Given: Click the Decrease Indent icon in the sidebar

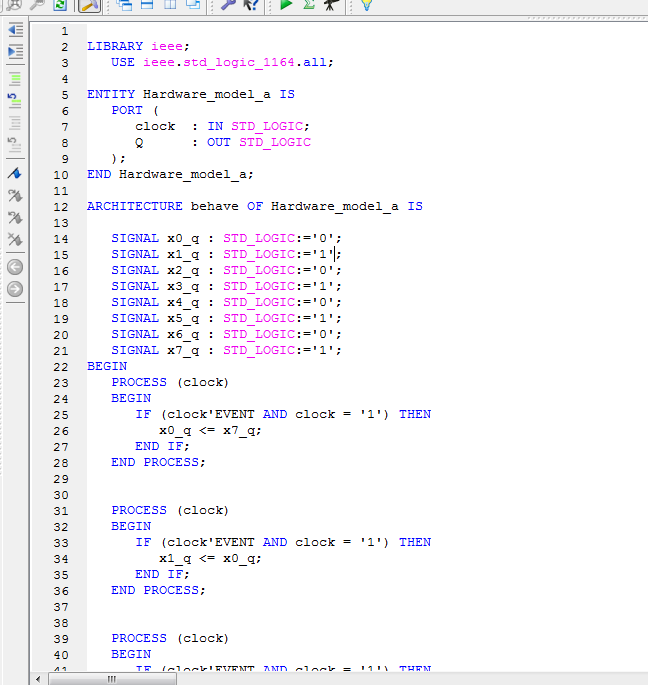Looking at the screenshot, I should tap(15, 31).
